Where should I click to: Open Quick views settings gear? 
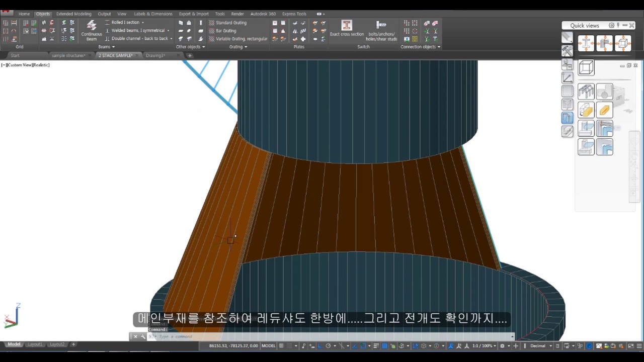click(611, 25)
